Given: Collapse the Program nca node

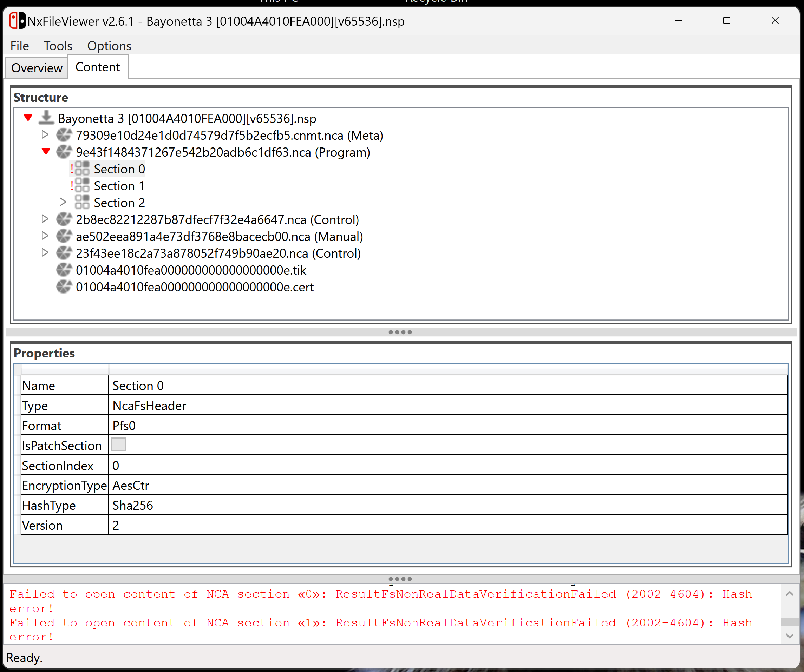Looking at the screenshot, I should [x=46, y=152].
